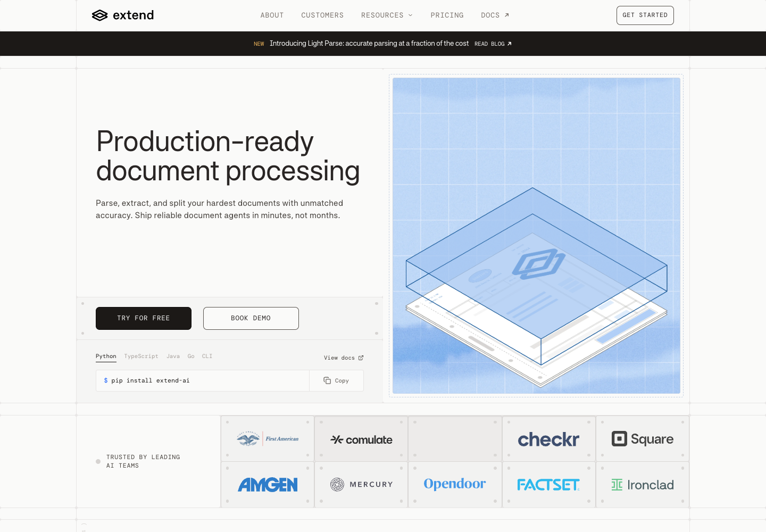
Task: Click the 'pip install extend-ai' command text
Action: click(x=150, y=381)
